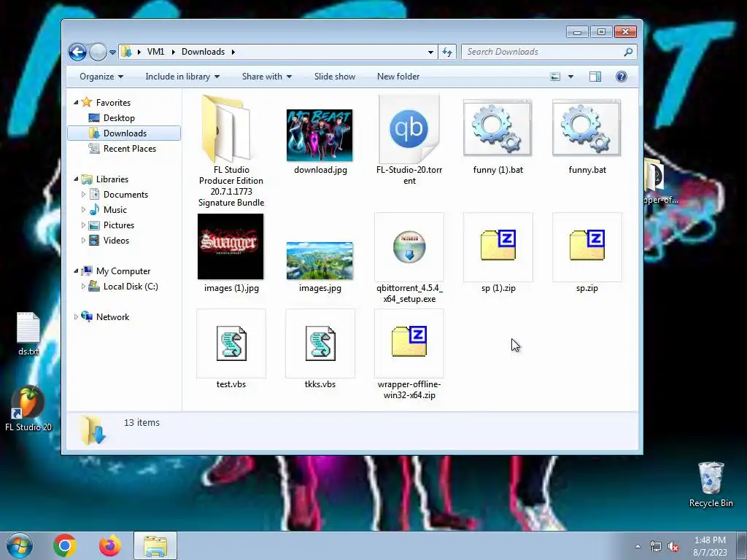Screen dimensions: 747x560
Task: Expand the Pictures library
Action: coord(83,225)
